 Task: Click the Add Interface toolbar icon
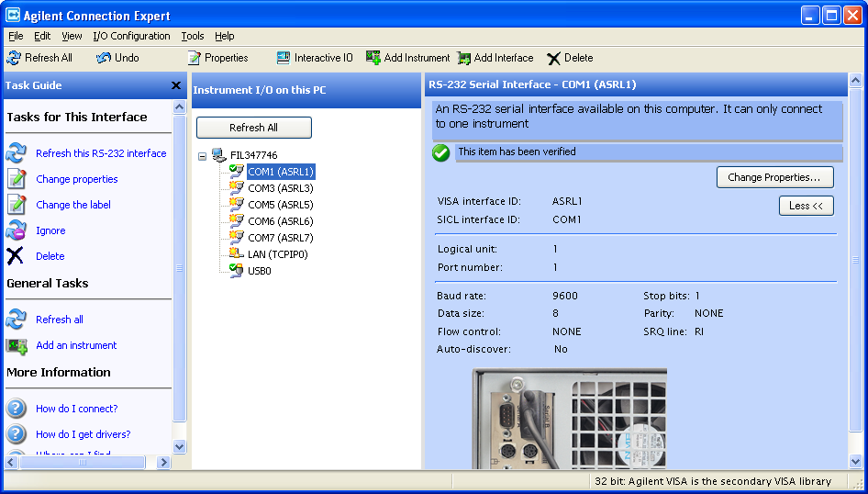(x=464, y=58)
